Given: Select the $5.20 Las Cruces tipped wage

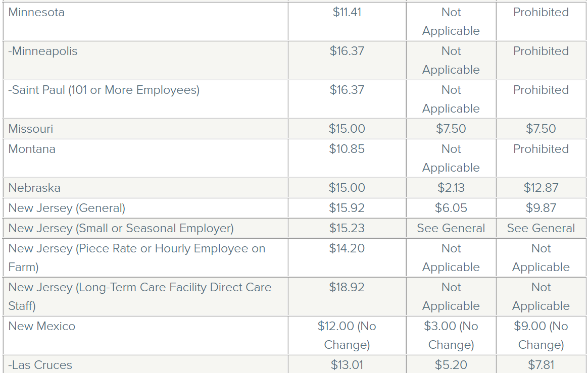Looking at the screenshot, I should (x=451, y=365).
